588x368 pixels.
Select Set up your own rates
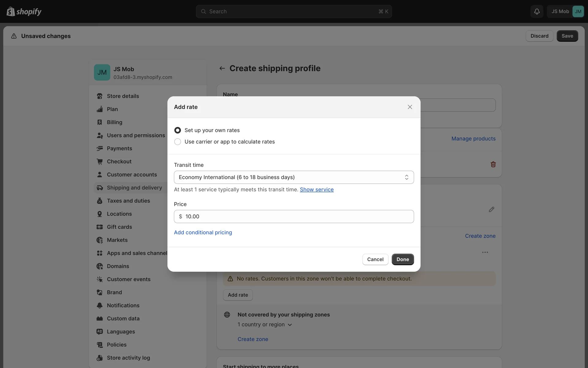[178, 130]
